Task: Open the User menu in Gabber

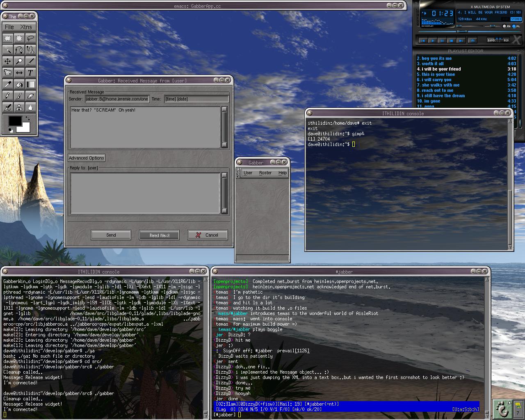Action: (248, 173)
